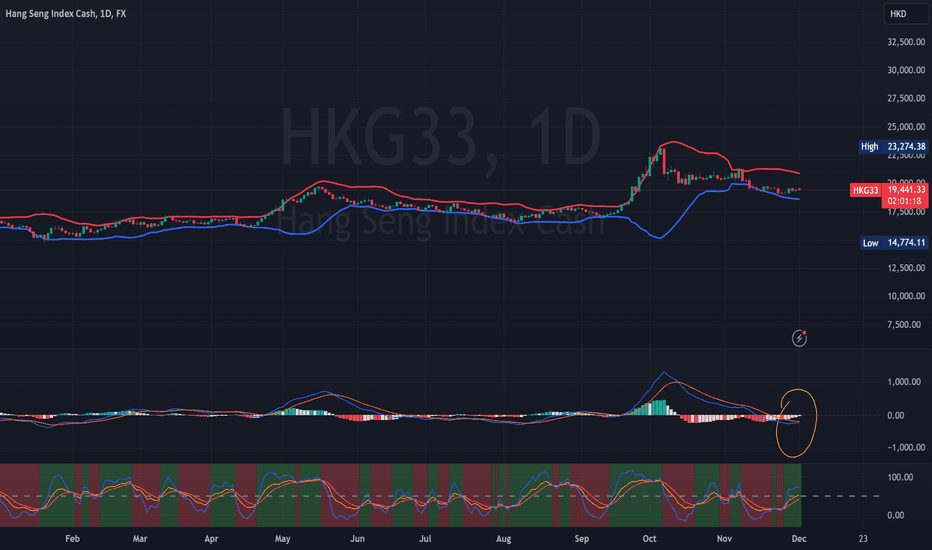
Task: Click the 02:01:18 countdown timer
Action: click(905, 201)
